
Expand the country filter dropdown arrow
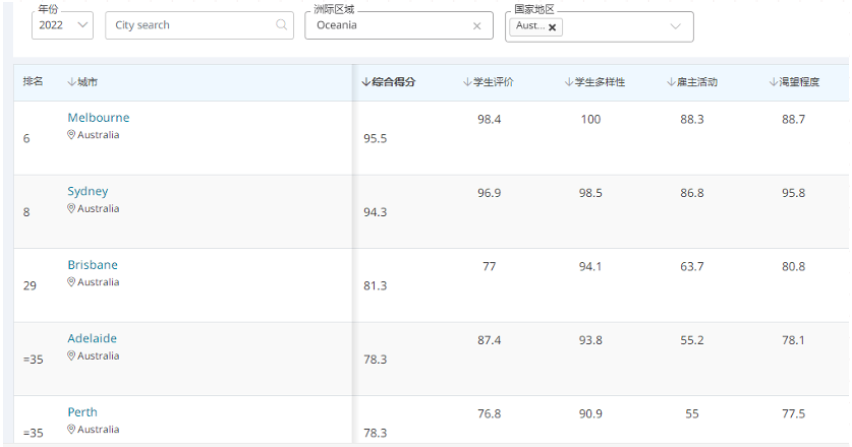click(675, 26)
